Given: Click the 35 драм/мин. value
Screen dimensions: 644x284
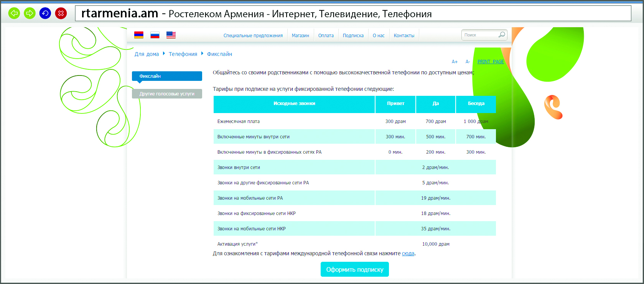Looking at the screenshot, I should [436, 229].
